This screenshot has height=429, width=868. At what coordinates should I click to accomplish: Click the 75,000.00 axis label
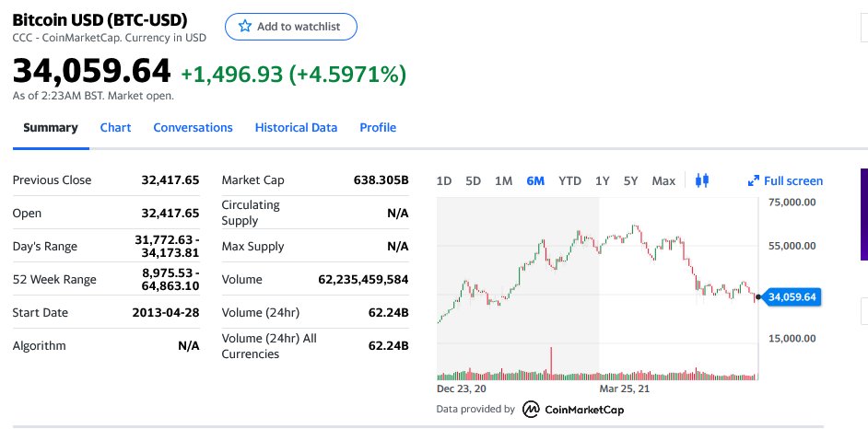tap(792, 202)
